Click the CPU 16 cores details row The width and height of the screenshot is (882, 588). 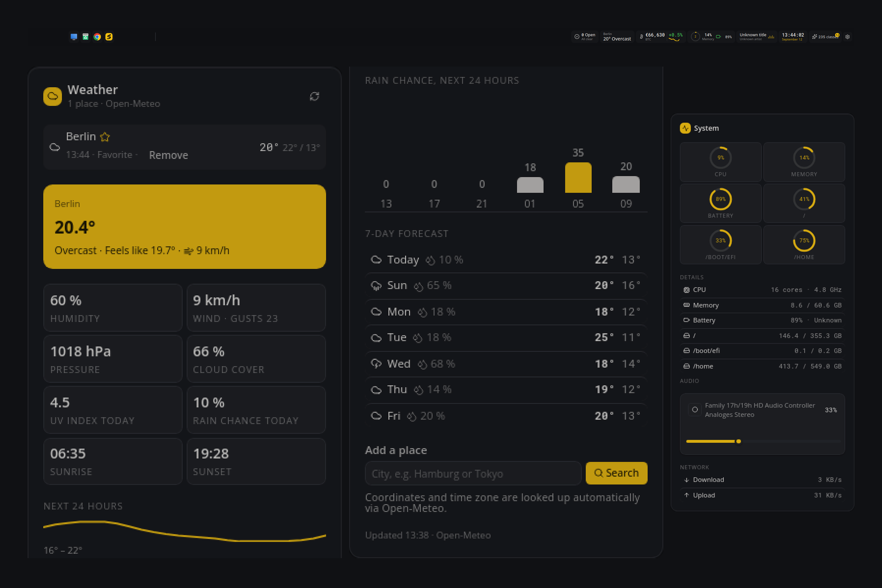(x=763, y=290)
